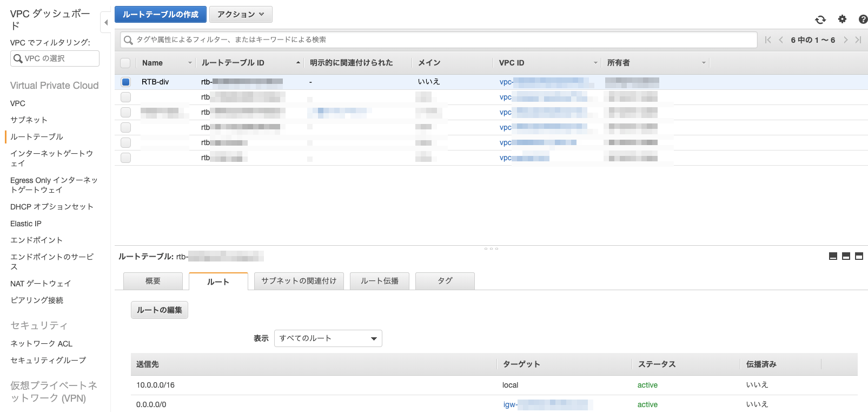
Task: Set details pane to half-height layout
Action: tap(846, 256)
